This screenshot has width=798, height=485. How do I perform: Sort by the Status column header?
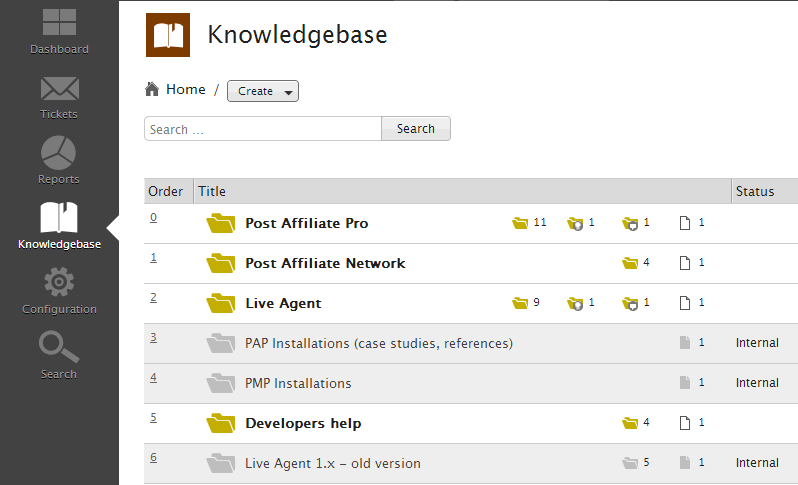coord(754,191)
